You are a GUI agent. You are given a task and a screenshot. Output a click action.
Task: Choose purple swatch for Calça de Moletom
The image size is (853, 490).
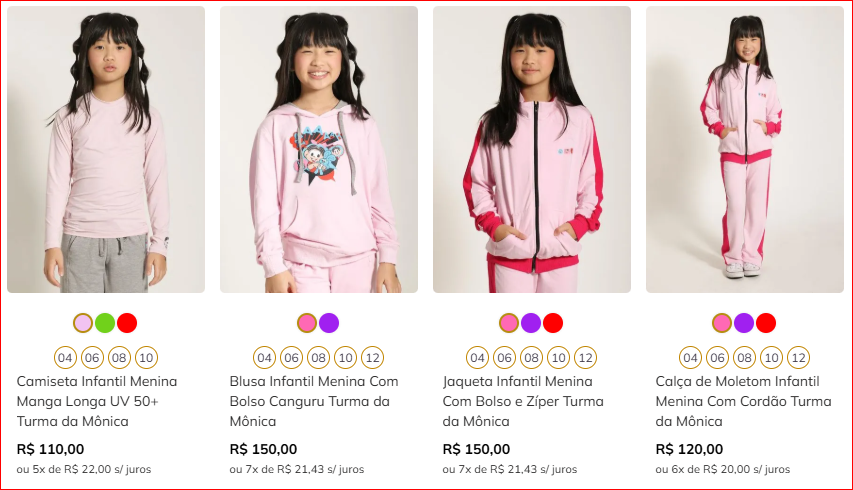click(x=744, y=323)
